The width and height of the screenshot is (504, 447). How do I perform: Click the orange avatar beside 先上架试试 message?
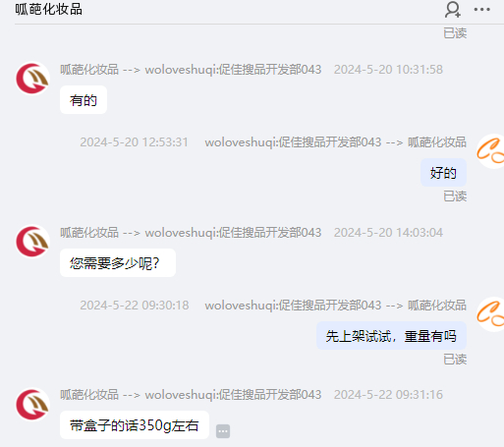click(490, 314)
